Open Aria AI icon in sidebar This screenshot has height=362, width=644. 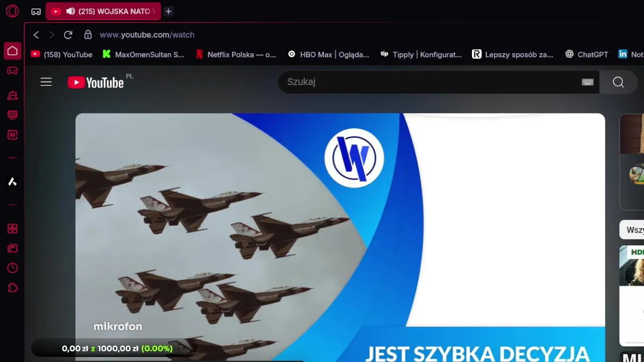pos(13,182)
